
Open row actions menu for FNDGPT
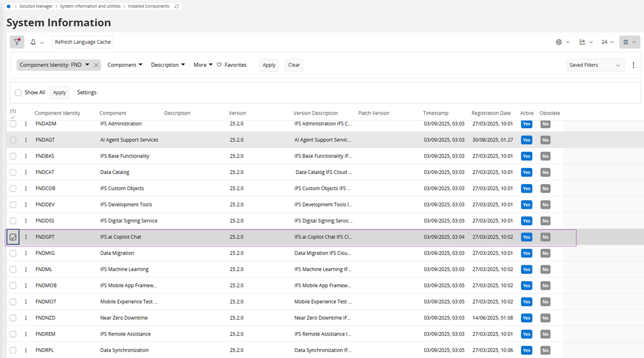(26, 237)
